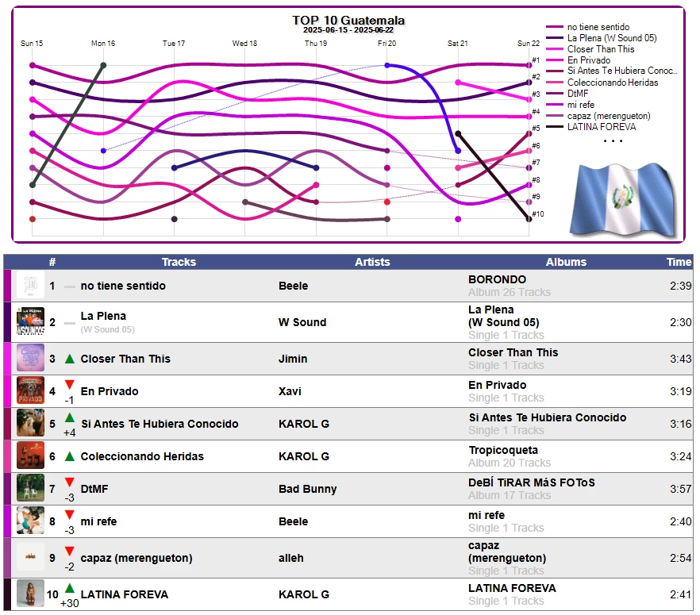
Task: Click the Guatemala flag image
Action: pos(624,199)
